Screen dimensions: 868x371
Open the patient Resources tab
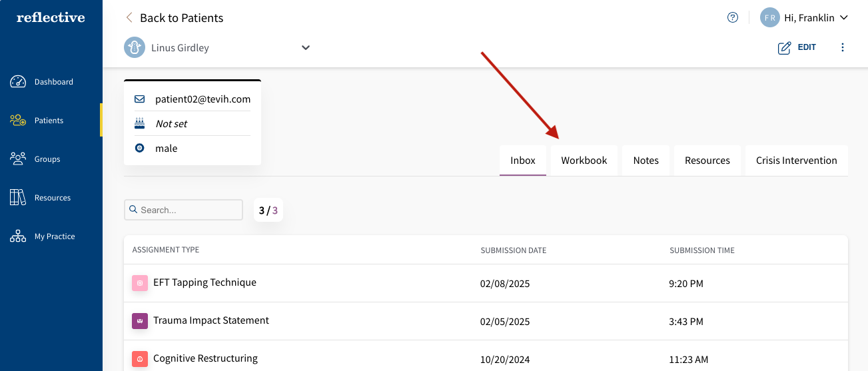point(707,161)
